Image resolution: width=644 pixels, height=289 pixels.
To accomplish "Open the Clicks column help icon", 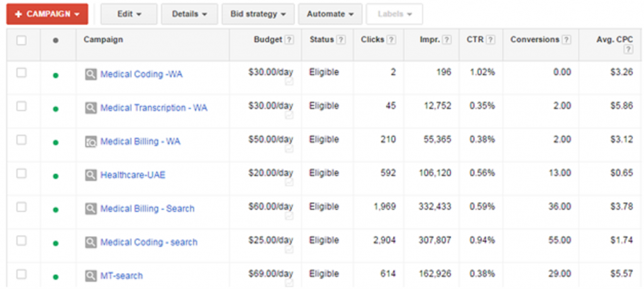I will 391,40.
